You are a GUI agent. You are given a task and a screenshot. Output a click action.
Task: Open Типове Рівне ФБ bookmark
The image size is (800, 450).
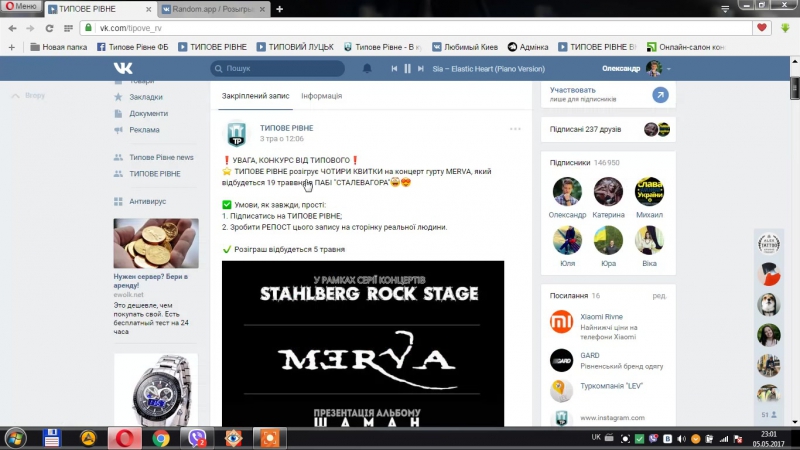click(133, 47)
